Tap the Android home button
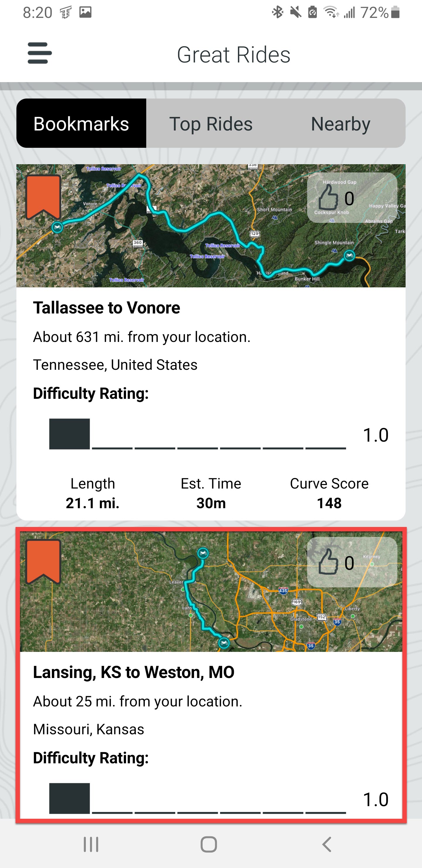 tap(209, 845)
